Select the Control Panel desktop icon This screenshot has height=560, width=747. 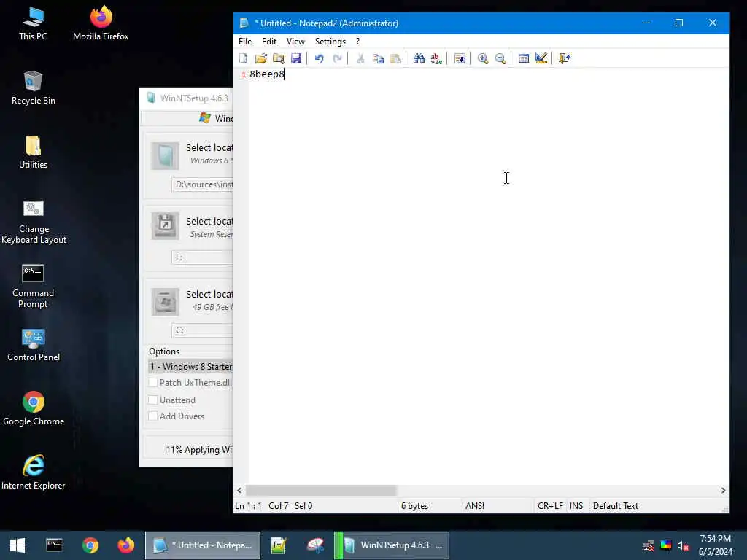34,345
